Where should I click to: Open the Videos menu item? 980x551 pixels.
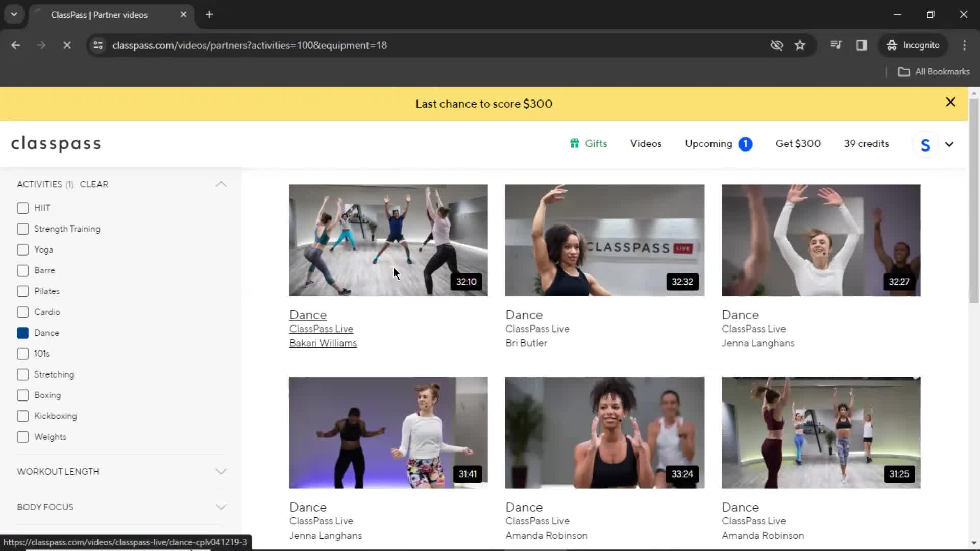[x=646, y=144]
